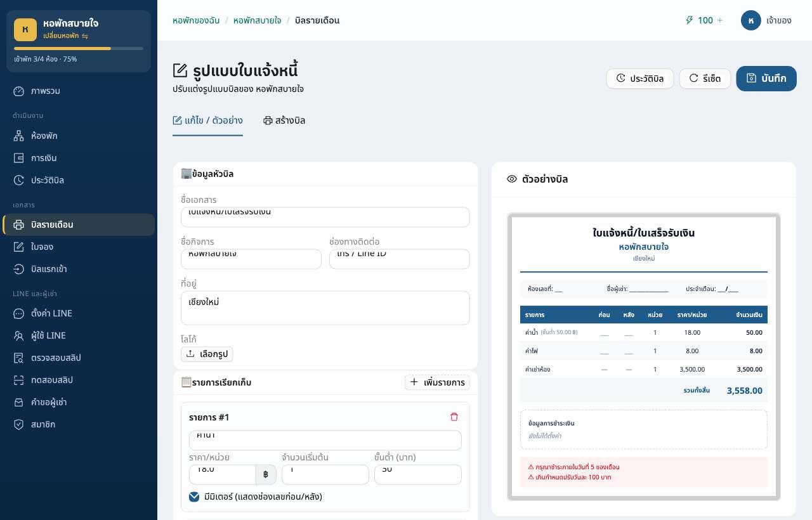Click the เลือกรูป logo upload button

point(207,354)
